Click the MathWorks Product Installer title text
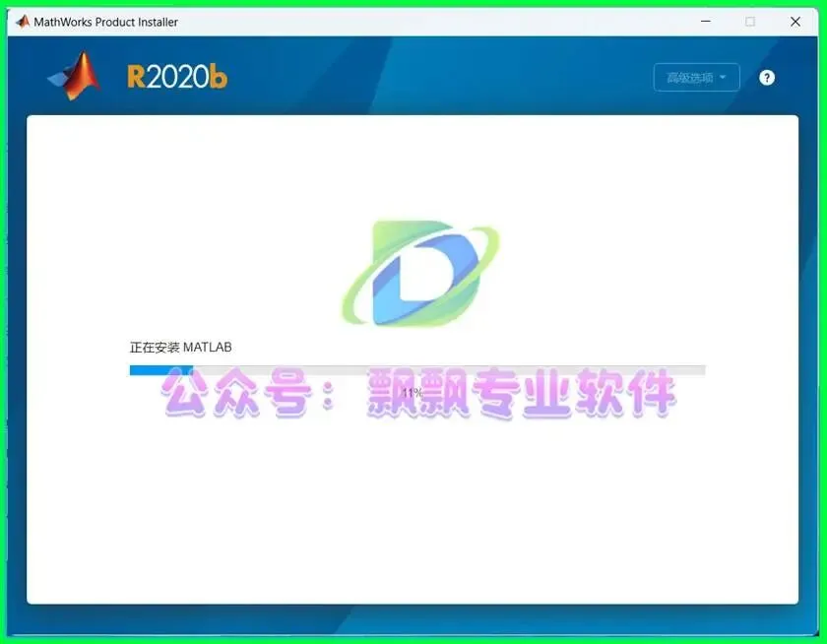The width and height of the screenshot is (827, 644). [105, 22]
